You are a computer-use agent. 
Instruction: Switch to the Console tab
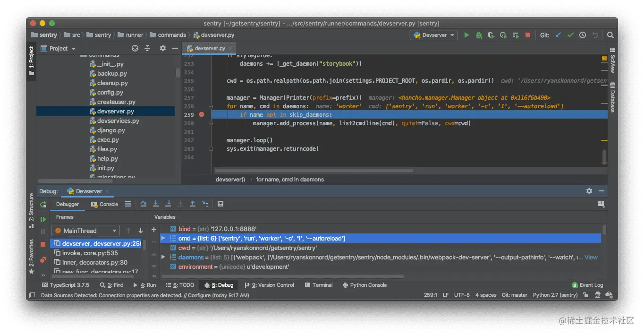coord(105,204)
